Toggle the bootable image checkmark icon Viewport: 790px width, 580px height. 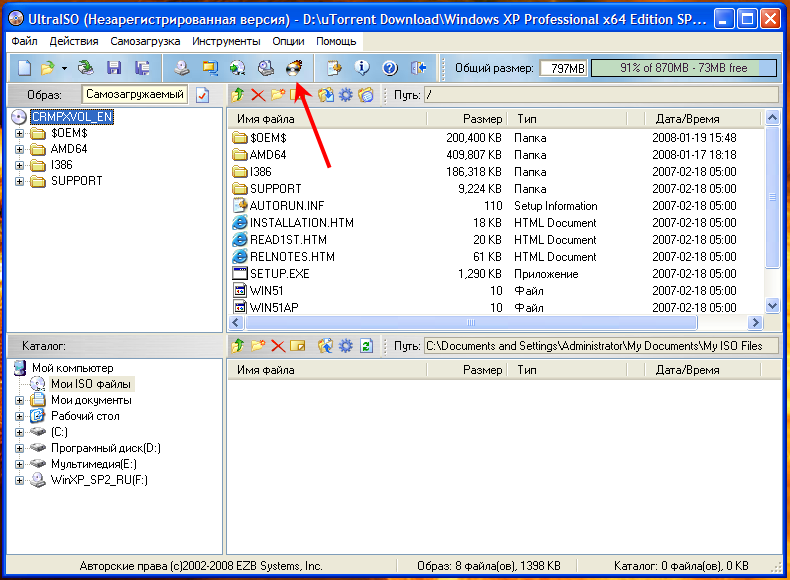tap(203, 95)
